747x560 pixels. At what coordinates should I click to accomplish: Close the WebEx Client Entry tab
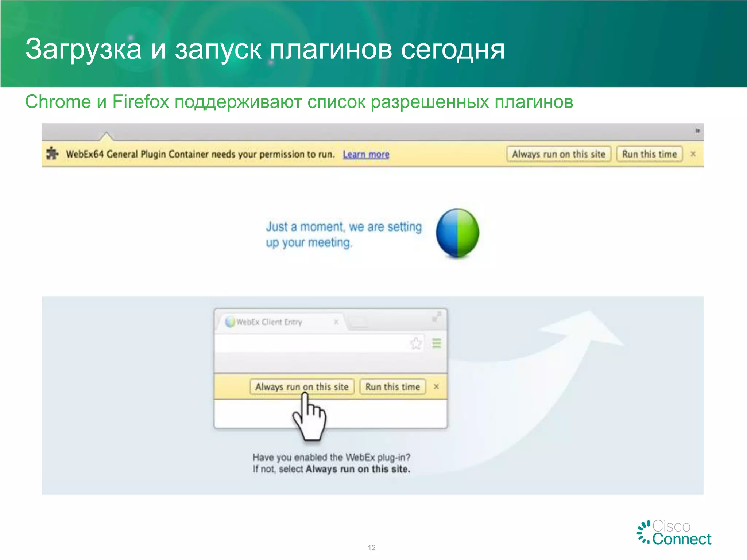336,322
